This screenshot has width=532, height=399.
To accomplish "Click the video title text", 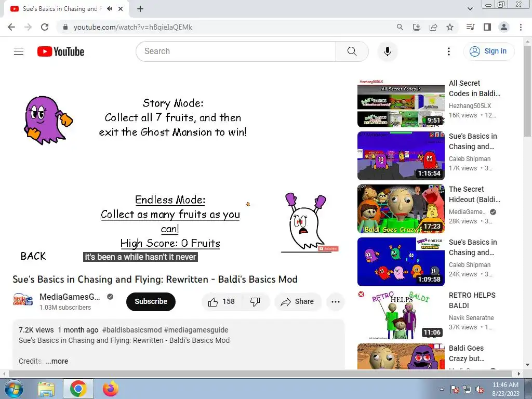I will tap(155, 279).
